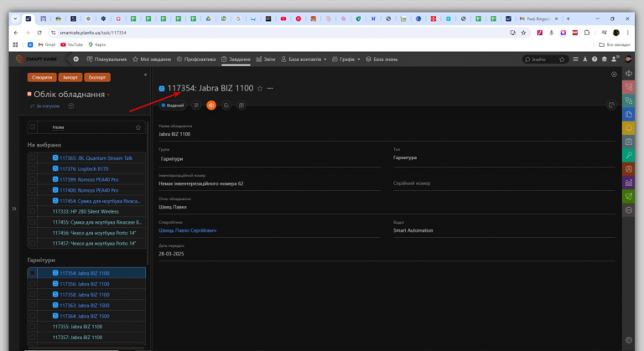
Task: Click the help question mark icon
Action: (595, 59)
